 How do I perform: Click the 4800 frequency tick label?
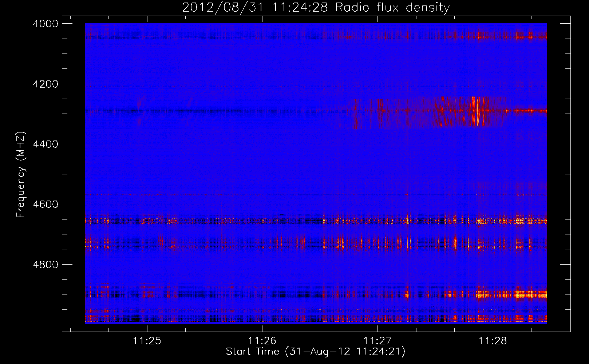coord(46,264)
